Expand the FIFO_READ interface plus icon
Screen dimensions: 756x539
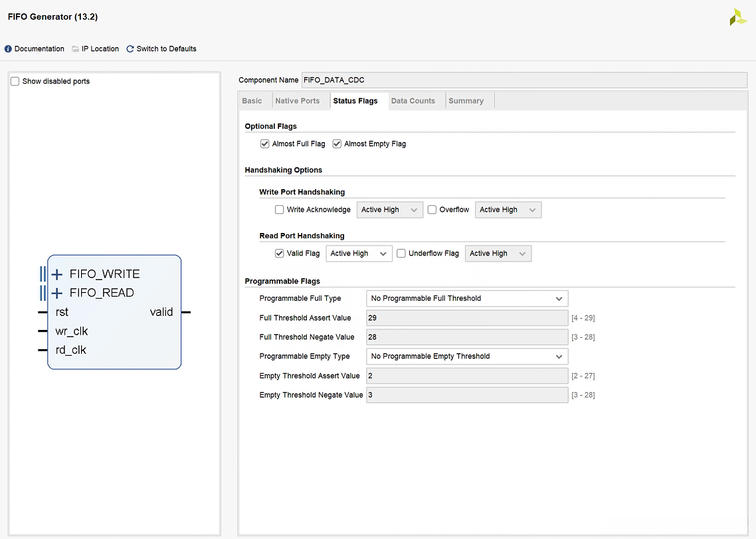[x=57, y=293]
